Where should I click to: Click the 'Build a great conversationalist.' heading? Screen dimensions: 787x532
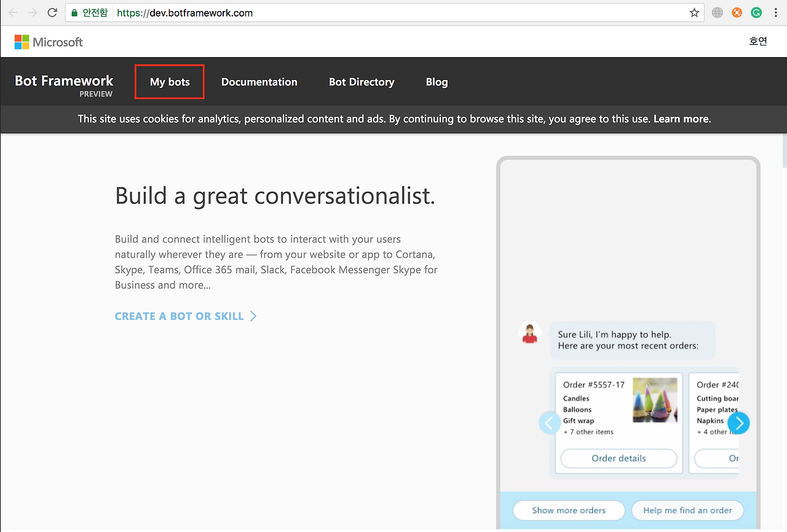click(x=275, y=196)
